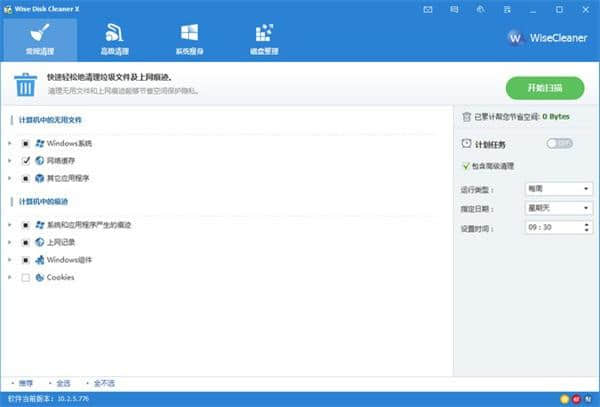
Task: Expand the Windows系统 tree node
Action: tap(9, 143)
